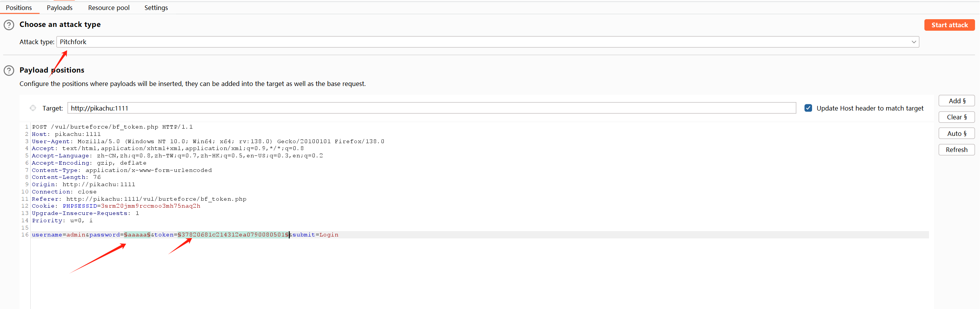The image size is (980, 309).
Task: Click the target crosshair icon
Action: 33,108
